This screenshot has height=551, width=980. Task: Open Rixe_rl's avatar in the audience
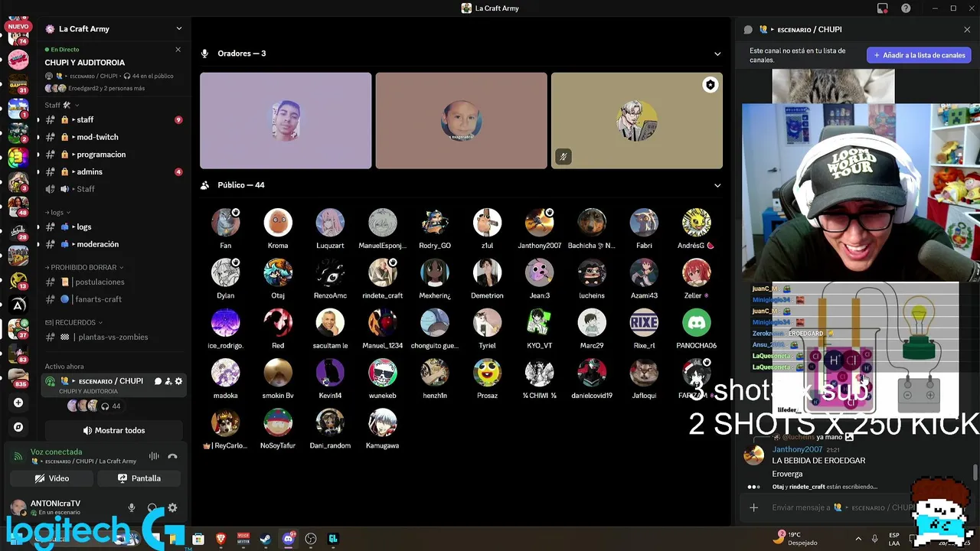tap(644, 323)
